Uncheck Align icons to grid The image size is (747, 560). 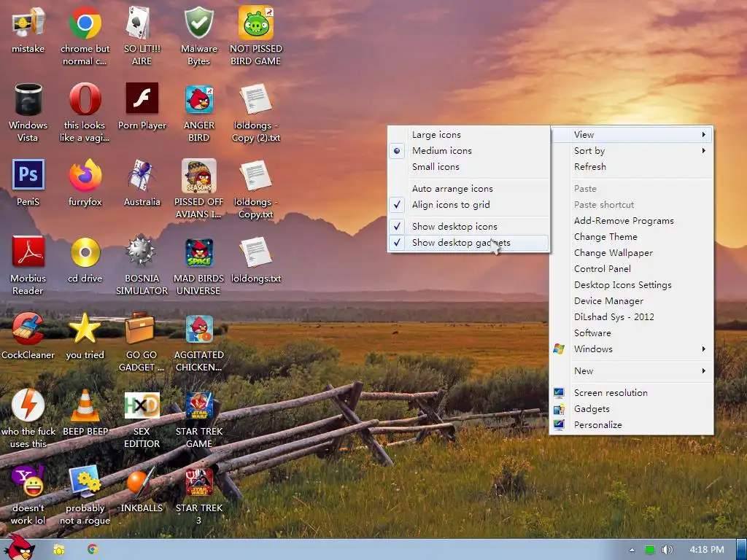pyautogui.click(x=469, y=205)
